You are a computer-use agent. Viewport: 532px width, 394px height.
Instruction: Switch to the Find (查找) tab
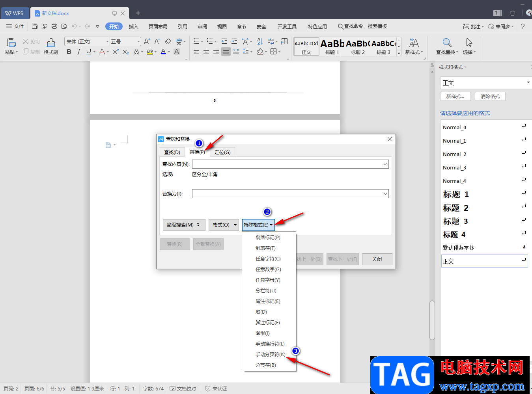172,152
